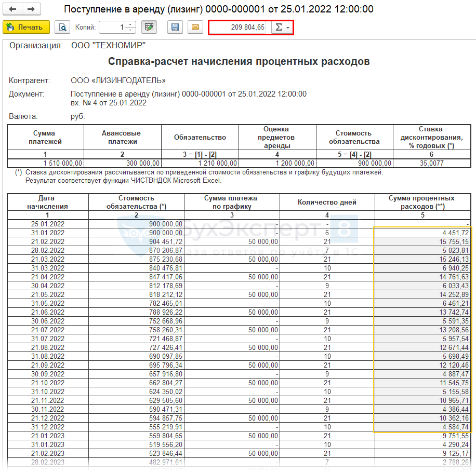Click column header Количество дней

tap(327, 202)
